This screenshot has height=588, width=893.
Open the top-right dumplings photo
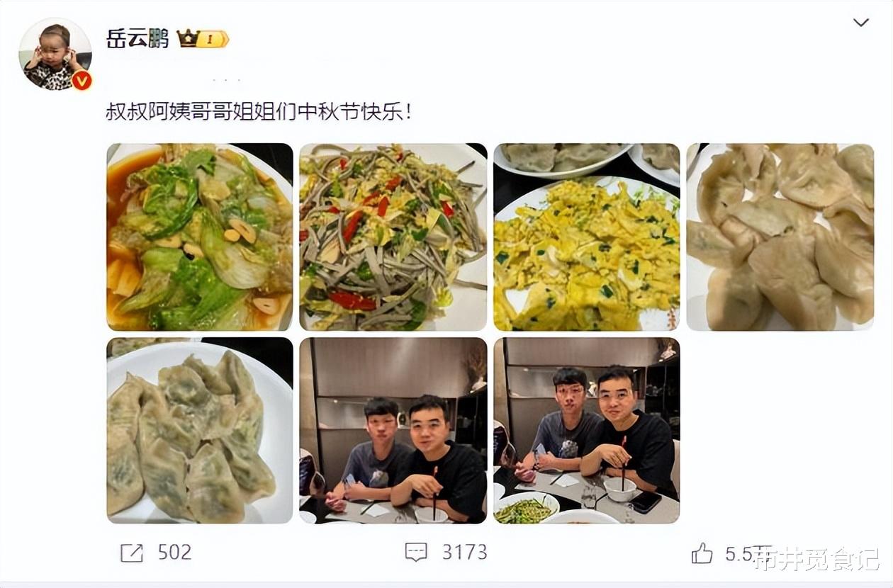[x=780, y=237]
